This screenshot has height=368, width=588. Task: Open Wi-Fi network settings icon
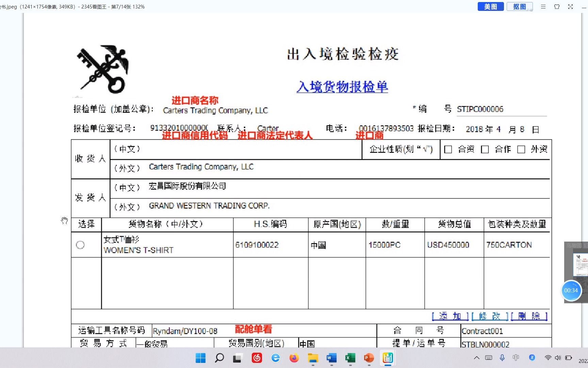point(548,358)
